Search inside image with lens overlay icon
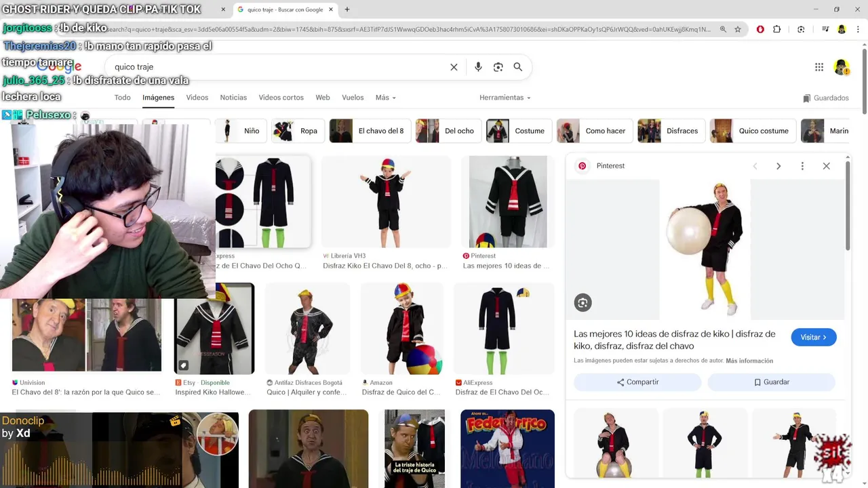Screen dimensions: 868x488 tap(583, 303)
